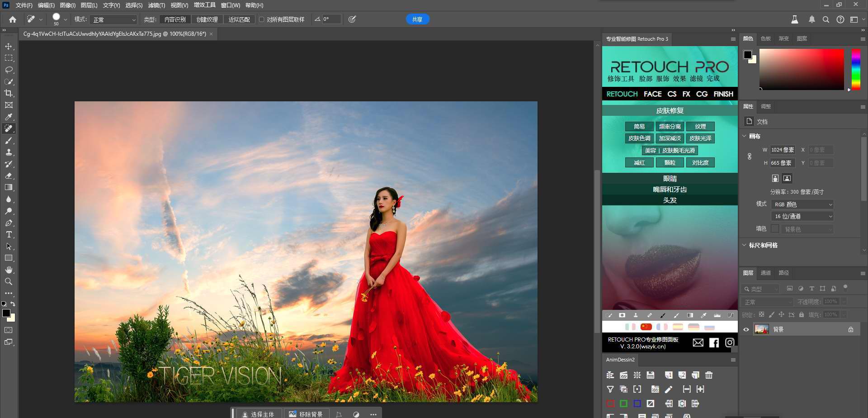The image size is (868, 418).
Task: Toggle layer filtering switch in Layers panel
Action: coord(845,287)
